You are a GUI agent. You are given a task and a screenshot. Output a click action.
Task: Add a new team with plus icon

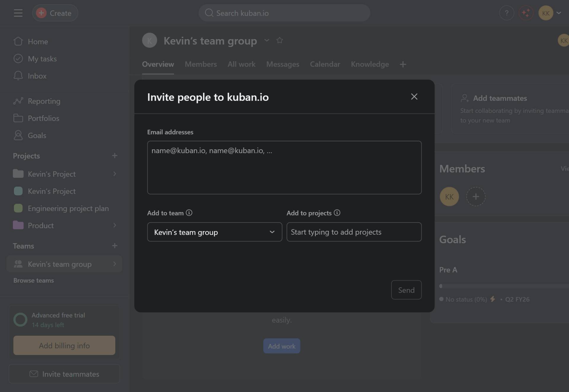(115, 246)
